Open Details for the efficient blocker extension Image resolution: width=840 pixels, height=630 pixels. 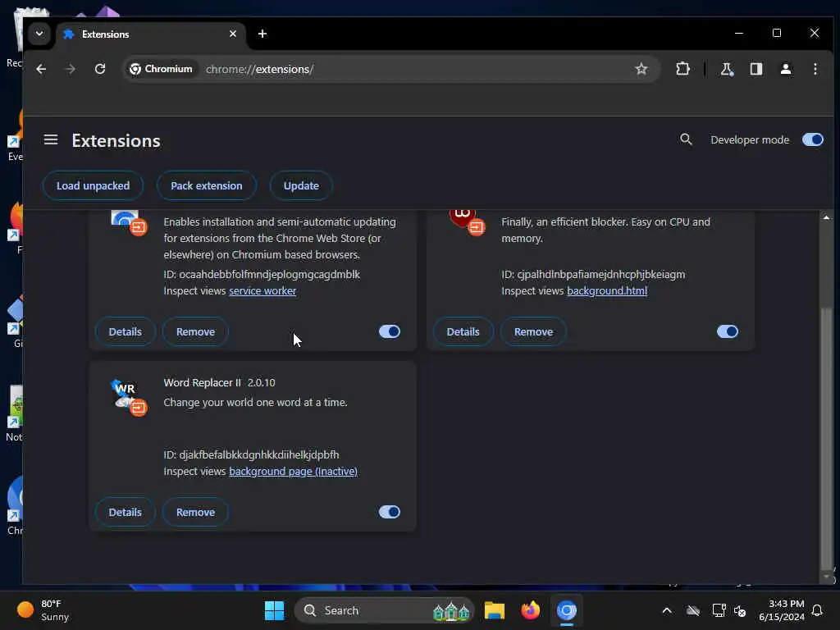[x=463, y=331]
